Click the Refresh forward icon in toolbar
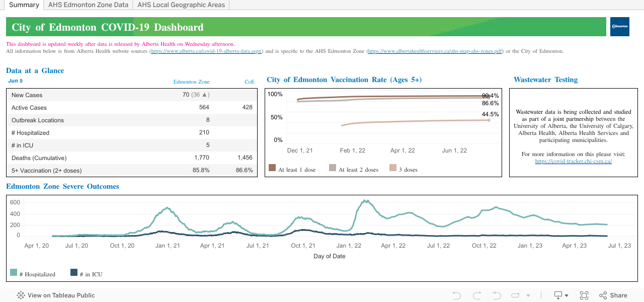Screen dimensions: 644x302 (x=516, y=295)
